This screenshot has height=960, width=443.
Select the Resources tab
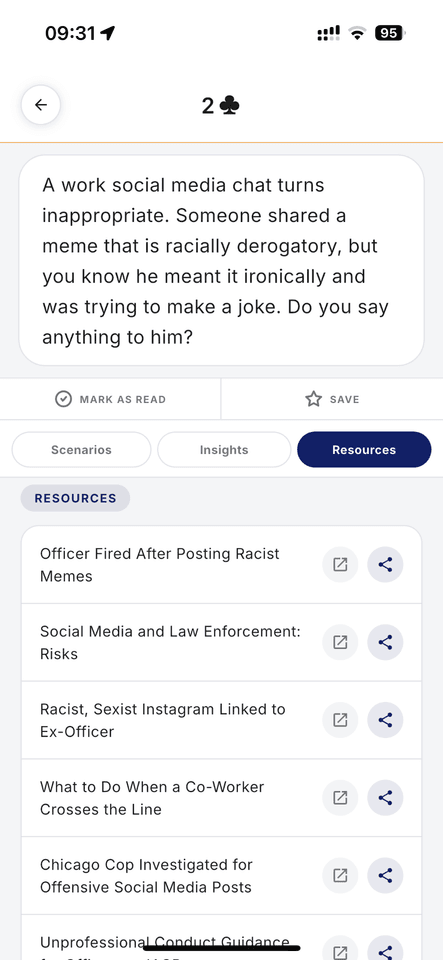364,450
